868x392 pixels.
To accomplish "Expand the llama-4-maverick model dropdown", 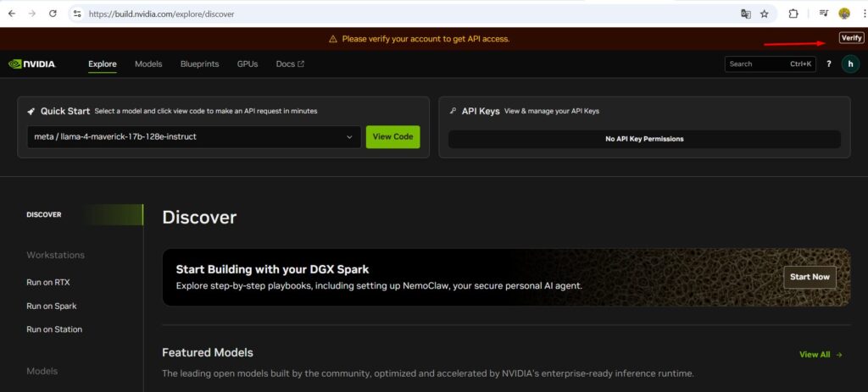I will pos(194,136).
